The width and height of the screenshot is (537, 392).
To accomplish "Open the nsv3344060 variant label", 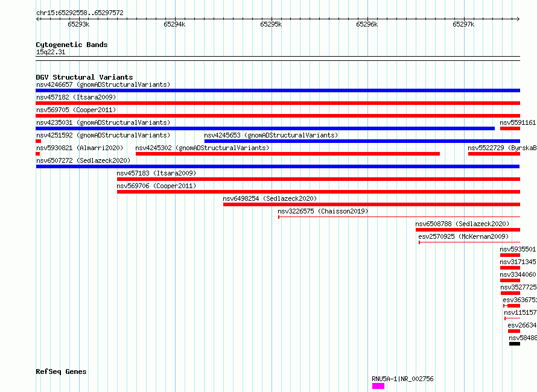I will [x=518, y=274].
